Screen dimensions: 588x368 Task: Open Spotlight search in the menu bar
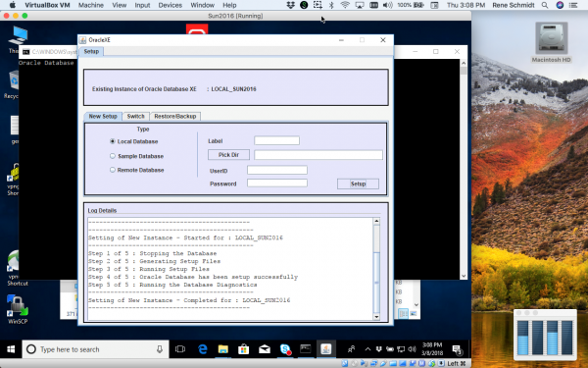(545, 5)
